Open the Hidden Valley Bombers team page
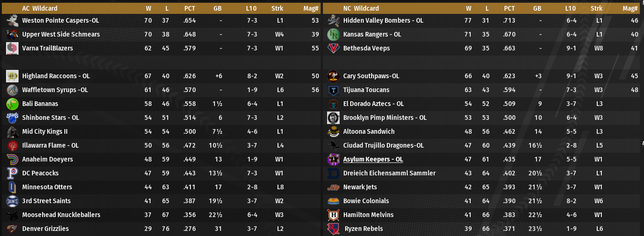The width and height of the screenshot is (644, 236). tap(383, 20)
